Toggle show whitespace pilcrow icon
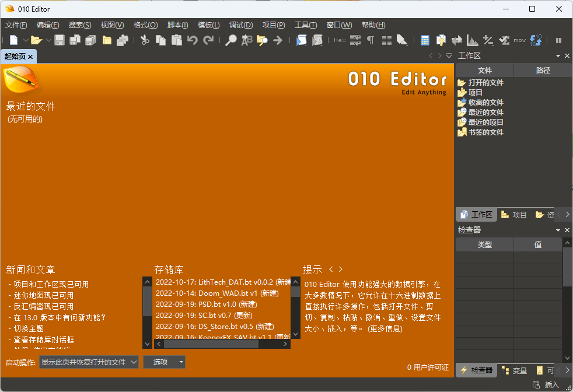The image size is (573, 392). (x=371, y=40)
